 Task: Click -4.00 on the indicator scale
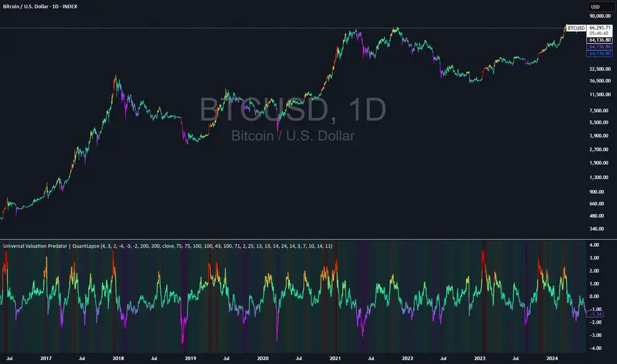[x=594, y=348]
